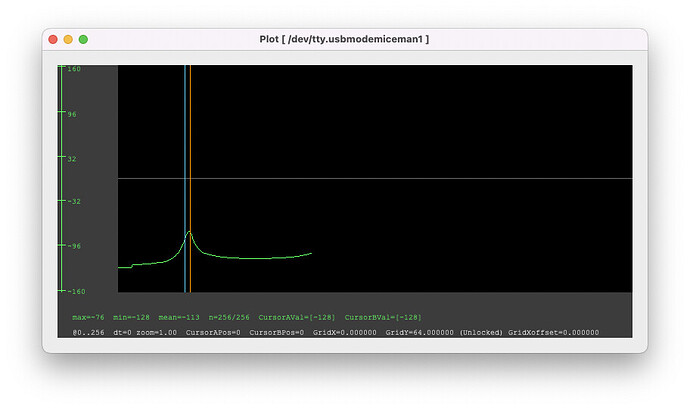Close the Plot window with red button
690x408 pixels.
click(x=53, y=40)
